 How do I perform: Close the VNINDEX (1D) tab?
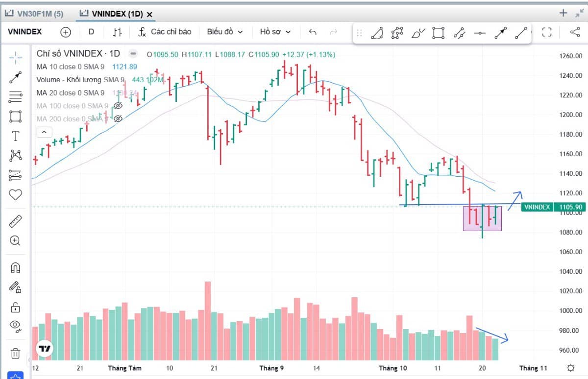pyautogui.click(x=149, y=15)
